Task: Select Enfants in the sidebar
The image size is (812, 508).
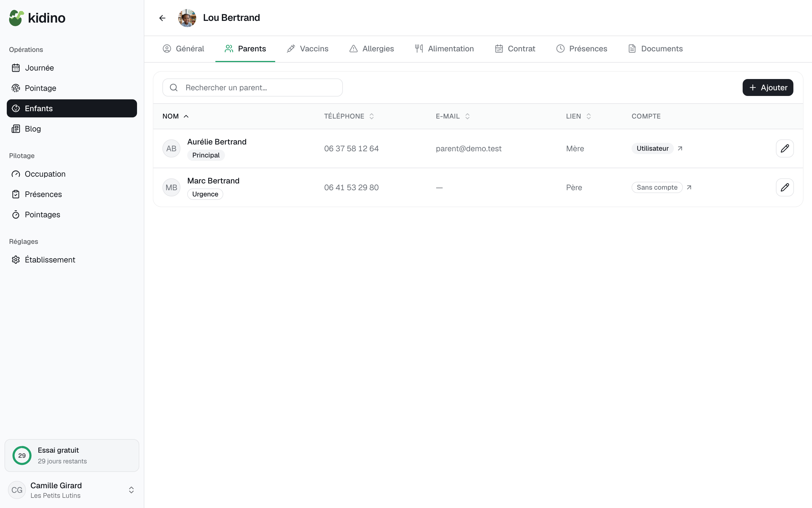Action: tap(72, 108)
